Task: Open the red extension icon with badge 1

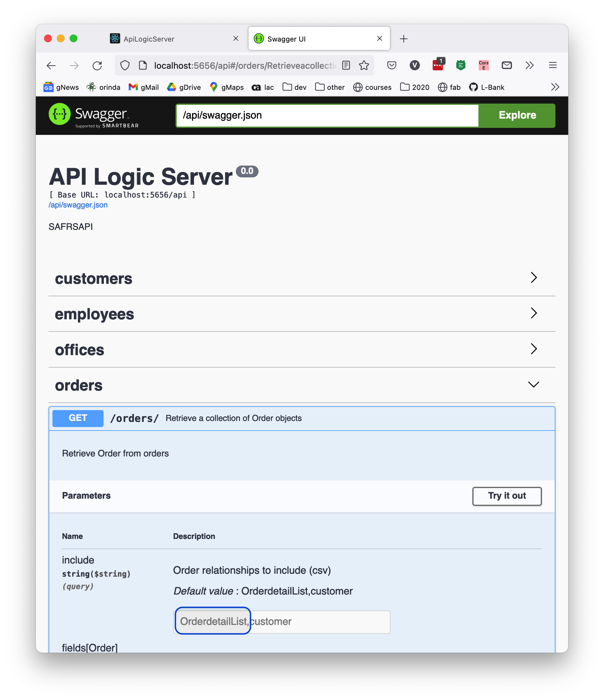Action: 438,64
